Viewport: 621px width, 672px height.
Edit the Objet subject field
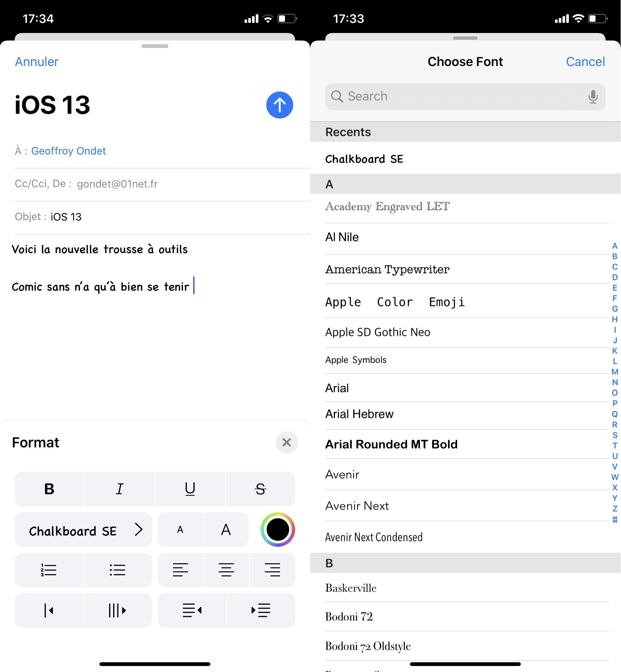[x=162, y=217]
